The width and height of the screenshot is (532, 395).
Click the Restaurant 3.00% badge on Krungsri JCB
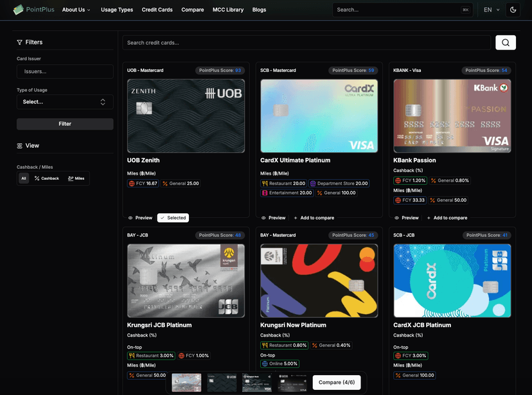[x=152, y=356]
